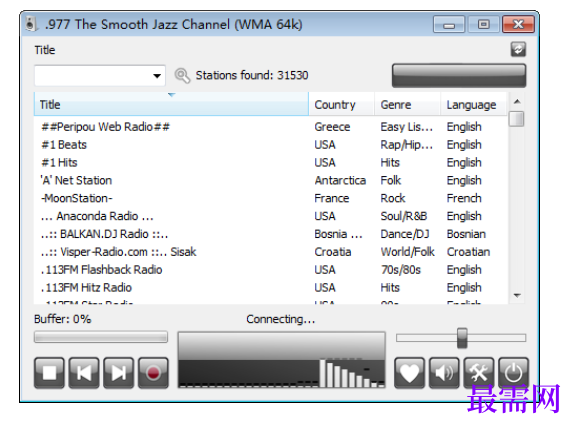Sort stations by Title column header
This screenshot has height=430, width=579.
(x=171, y=105)
